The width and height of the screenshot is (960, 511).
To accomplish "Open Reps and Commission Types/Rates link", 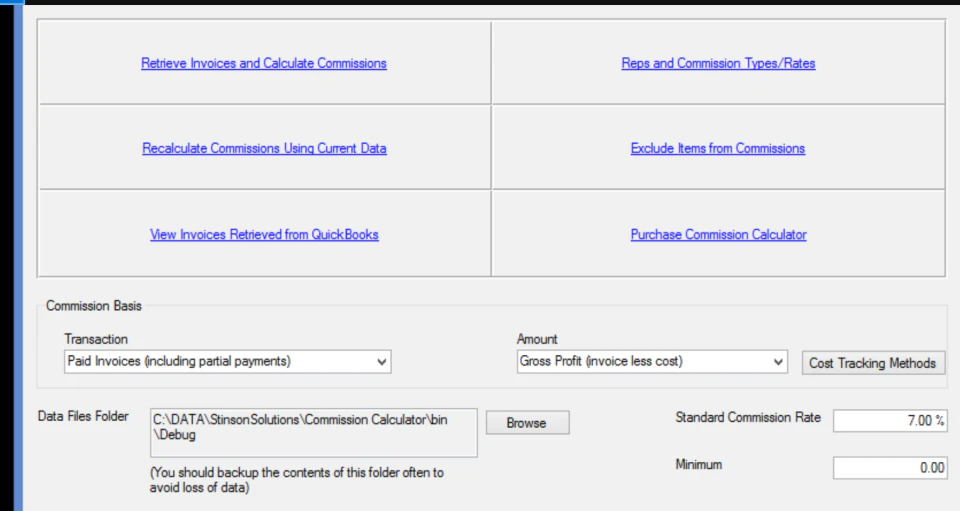I will coord(718,63).
